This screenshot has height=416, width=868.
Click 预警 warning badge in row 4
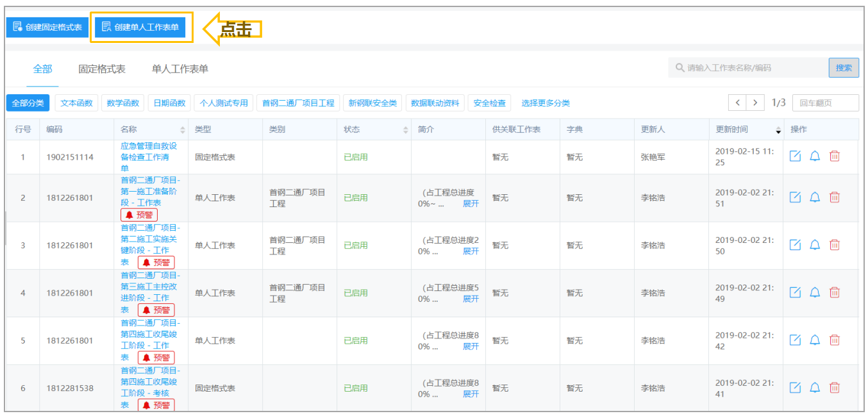point(156,310)
